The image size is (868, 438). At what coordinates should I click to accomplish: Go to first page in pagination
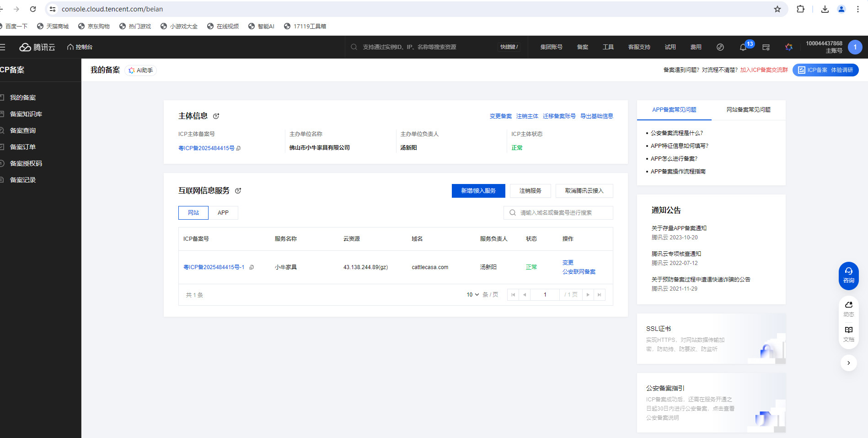[x=513, y=295]
